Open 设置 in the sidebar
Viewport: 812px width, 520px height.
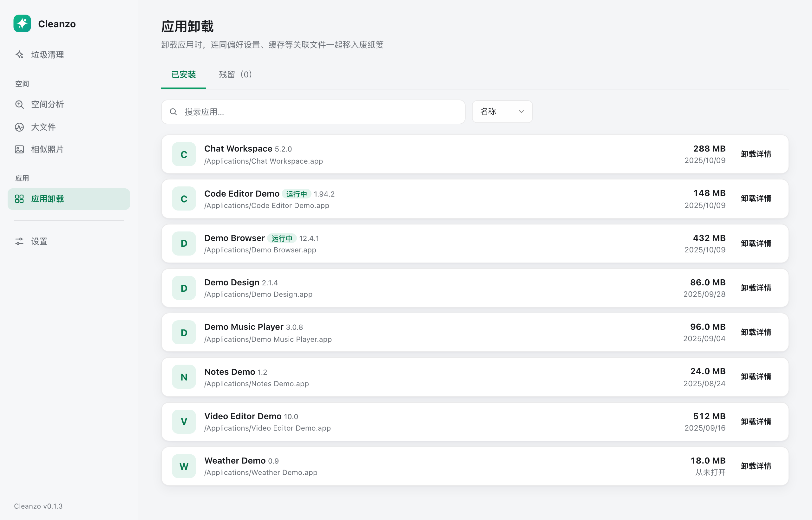pyautogui.click(x=69, y=241)
